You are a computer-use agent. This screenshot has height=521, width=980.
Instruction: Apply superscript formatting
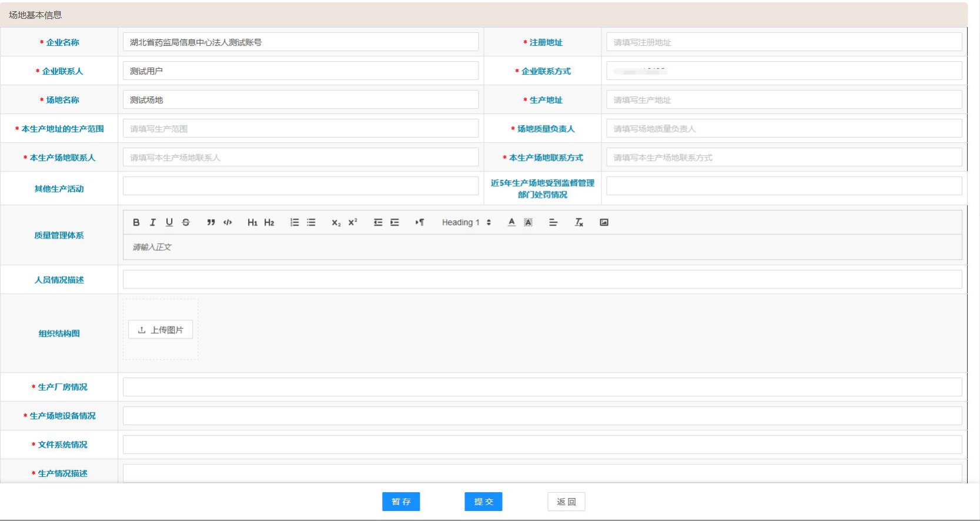click(x=352, y=222)
